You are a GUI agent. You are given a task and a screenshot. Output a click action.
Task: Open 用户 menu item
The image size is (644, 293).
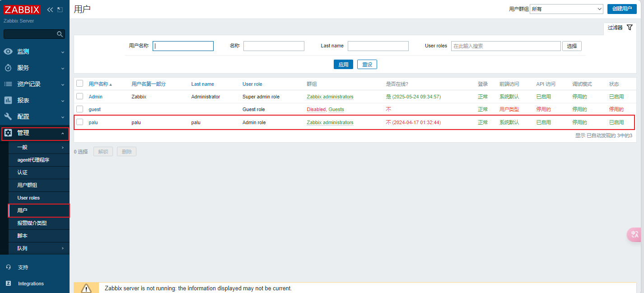[x=39, y=210]
